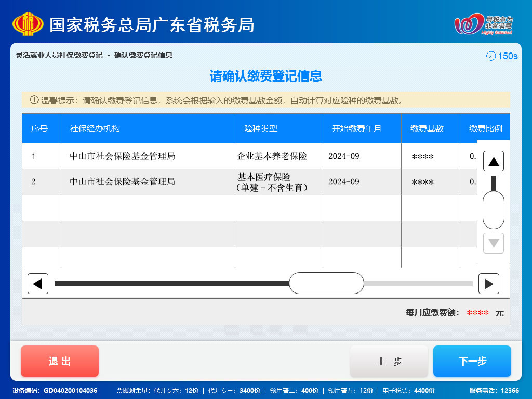The image size is (532, 399).
Task: Click the scroll-up arrow on the right
Action: click(493, 161)
